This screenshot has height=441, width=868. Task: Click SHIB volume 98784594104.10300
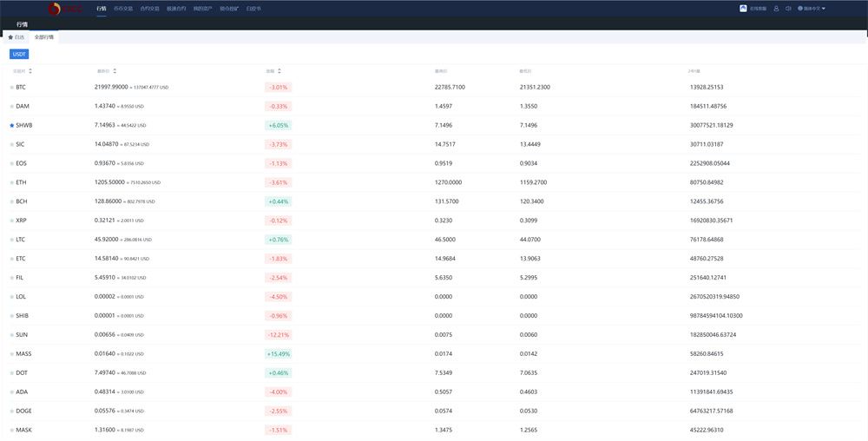click(716, 316)
